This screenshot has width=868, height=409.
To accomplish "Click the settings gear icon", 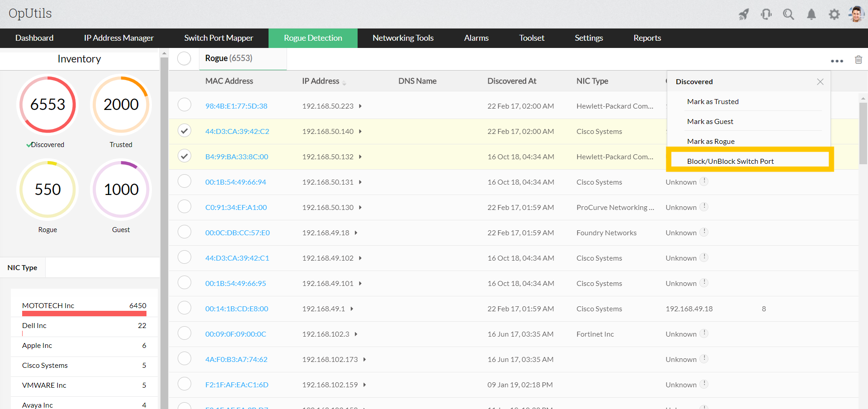I will [x=834, y=14].
